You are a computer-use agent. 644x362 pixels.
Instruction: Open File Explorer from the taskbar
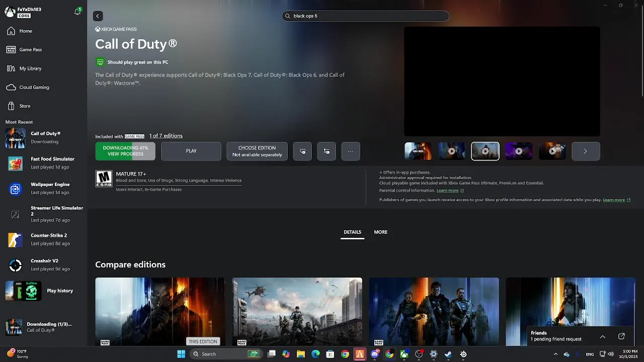click(x=301, y=354)
